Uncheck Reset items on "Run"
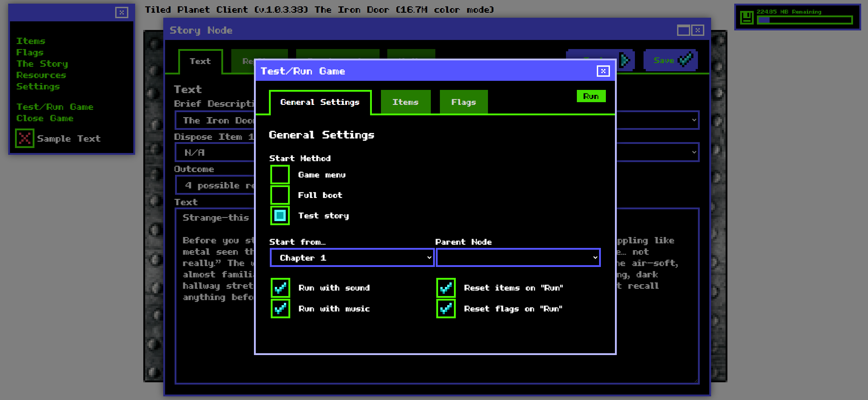 [446, 288]
